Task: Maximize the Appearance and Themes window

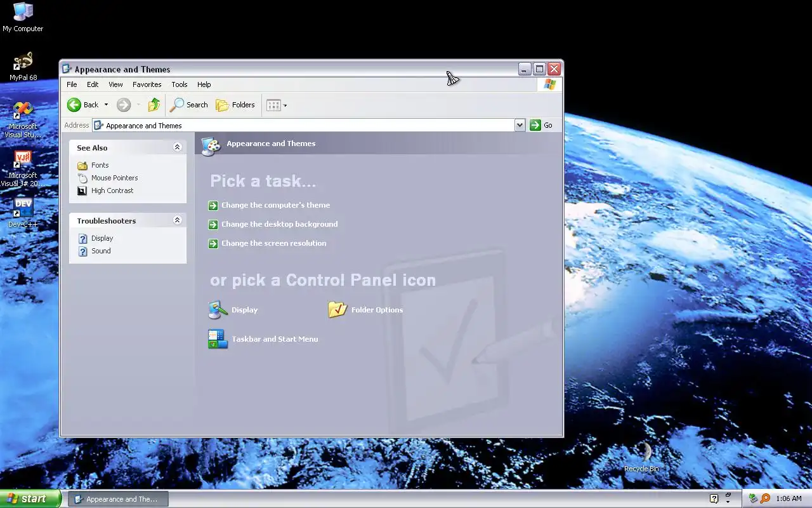Action: pos(539,69)
